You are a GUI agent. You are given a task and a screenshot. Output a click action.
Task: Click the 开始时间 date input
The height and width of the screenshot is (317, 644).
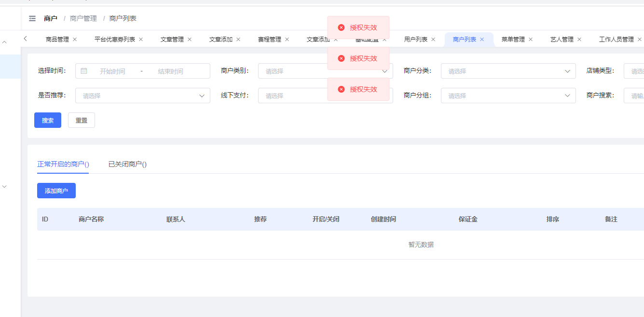(112, 71)
